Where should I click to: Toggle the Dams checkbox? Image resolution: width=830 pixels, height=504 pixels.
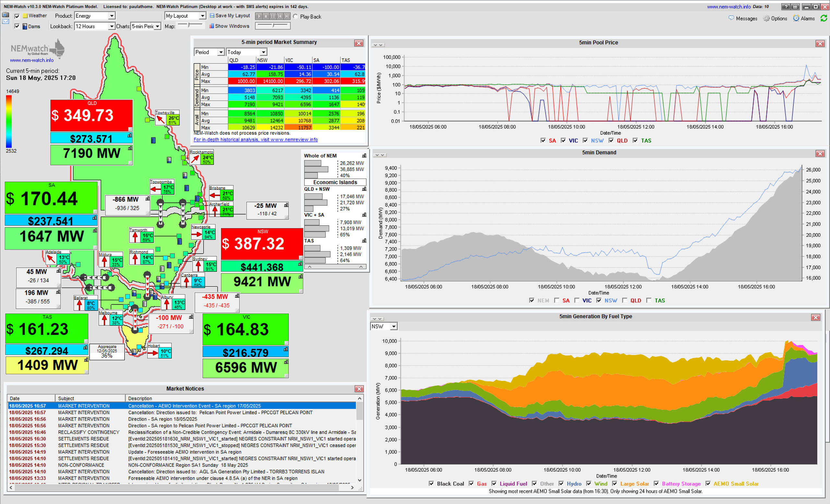(17, 26)
